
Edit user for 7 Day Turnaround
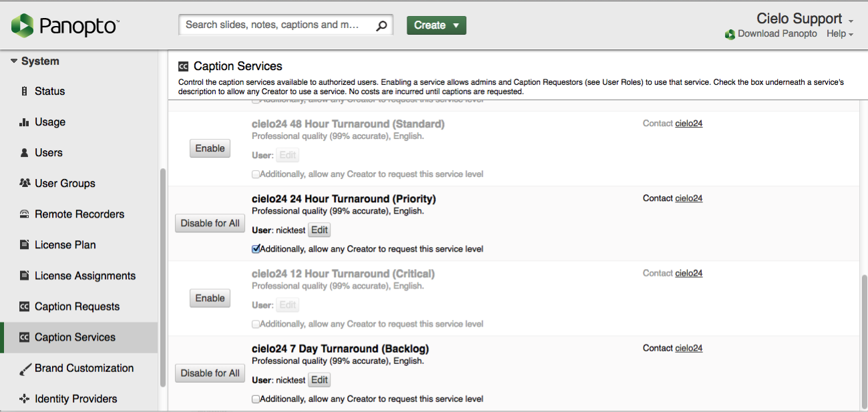pyautogui.click(x=320, y=380)
